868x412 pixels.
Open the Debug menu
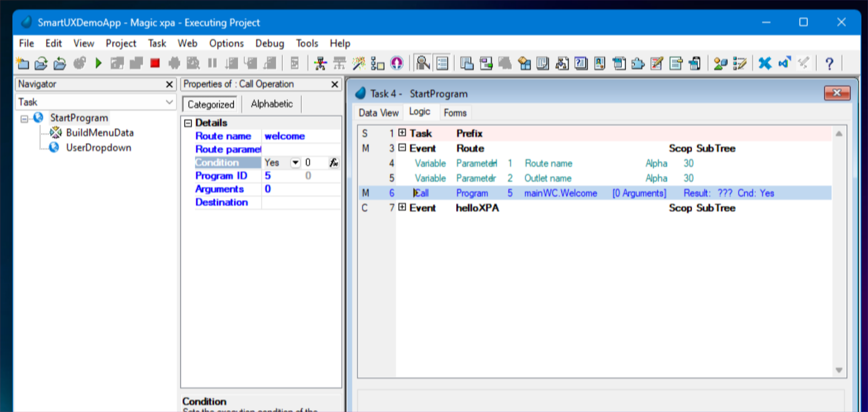tap(269, 43)
